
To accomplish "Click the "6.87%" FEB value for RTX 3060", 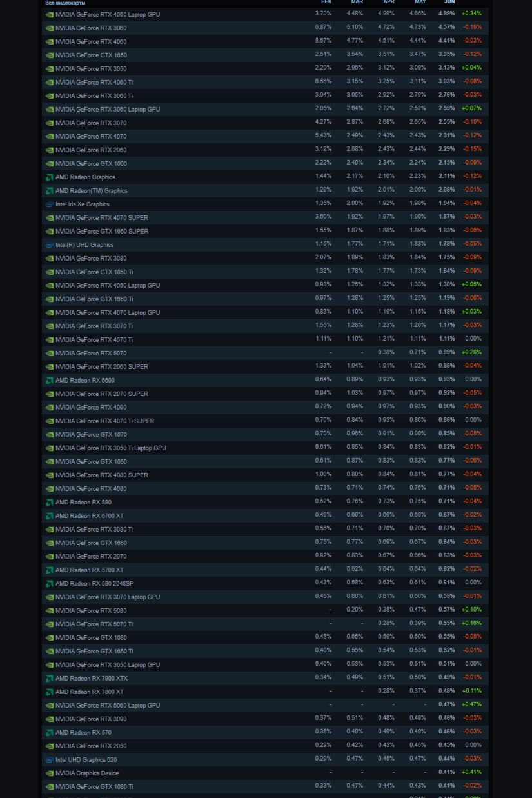I will (323, 27).
